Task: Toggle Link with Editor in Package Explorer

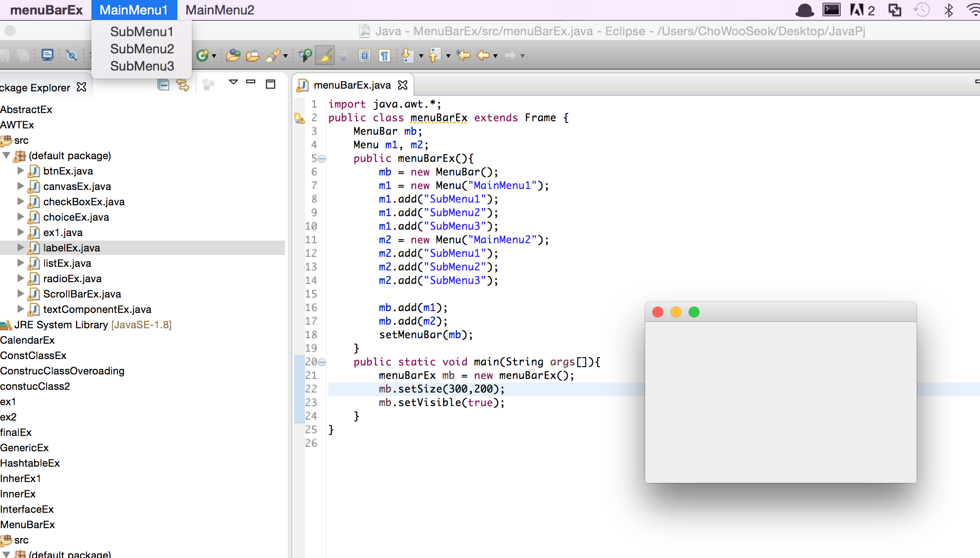Action: (x=183, y=85)
